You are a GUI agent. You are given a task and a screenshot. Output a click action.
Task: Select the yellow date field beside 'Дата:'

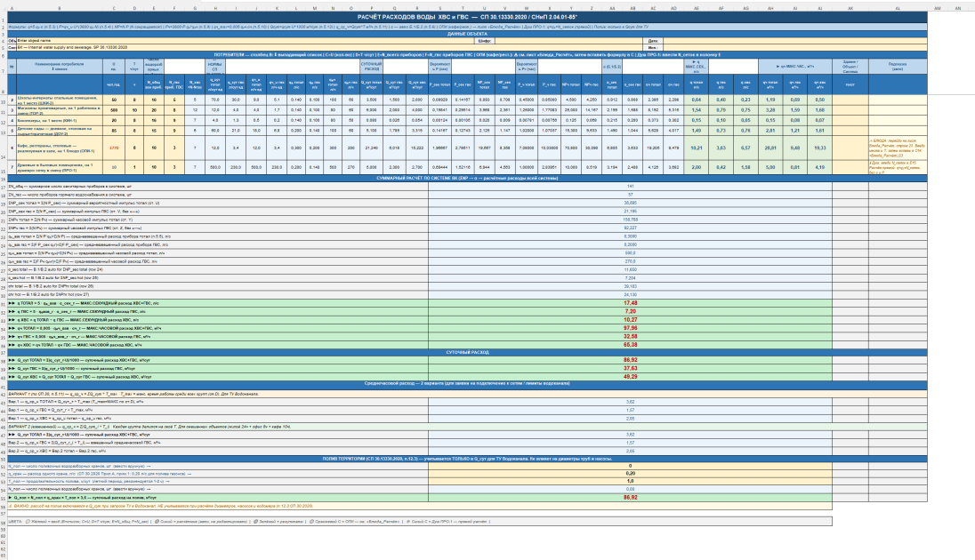[794, 40]
